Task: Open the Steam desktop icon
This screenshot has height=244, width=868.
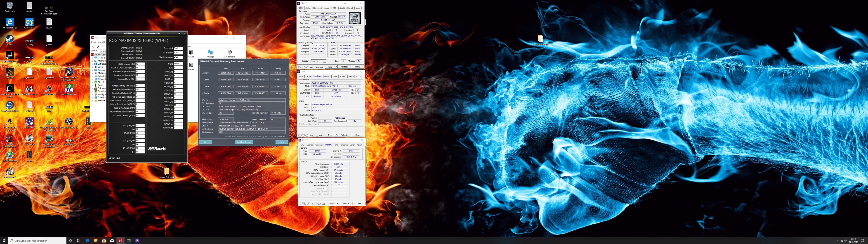Action: (9, 39)
